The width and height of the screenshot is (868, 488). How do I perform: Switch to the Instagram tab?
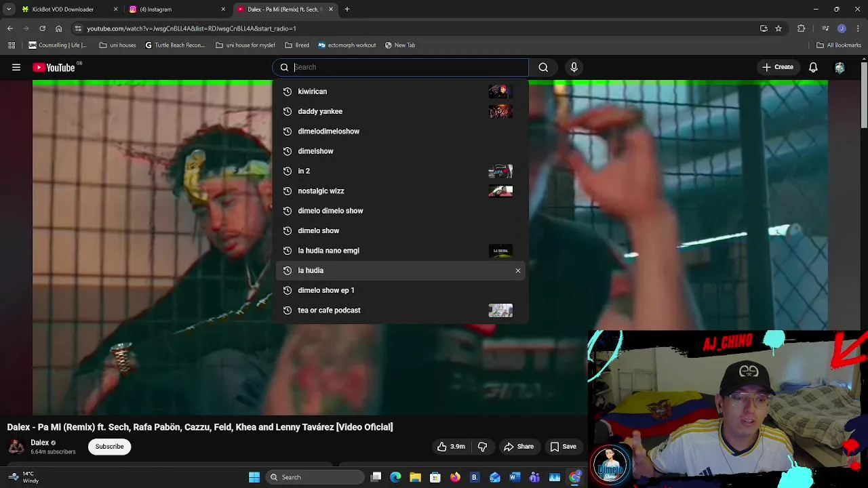point(176,9)
